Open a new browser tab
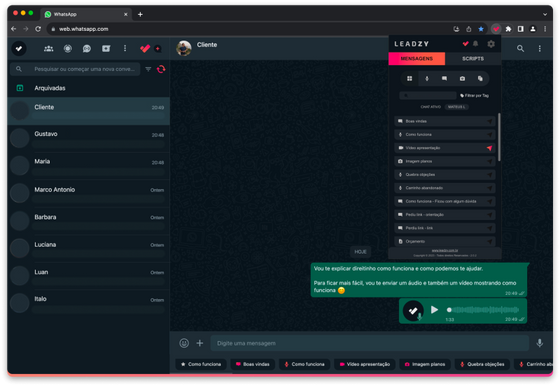The width and height of the screenshot is (560, 386). click(140, 14)
